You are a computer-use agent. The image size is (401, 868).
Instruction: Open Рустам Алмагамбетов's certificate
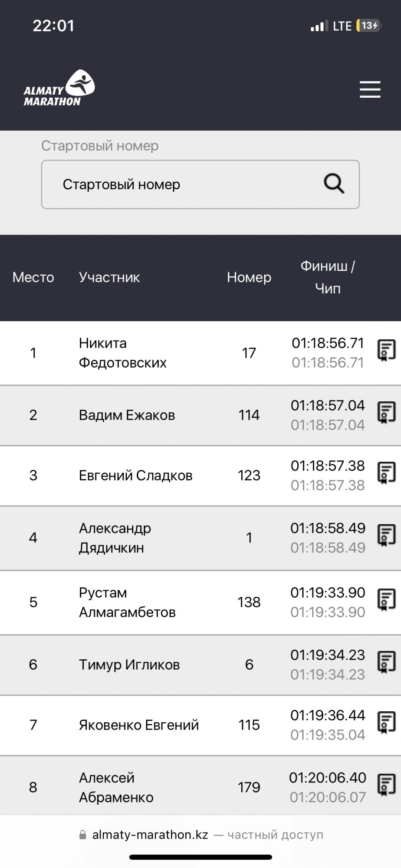pos(386,599)
